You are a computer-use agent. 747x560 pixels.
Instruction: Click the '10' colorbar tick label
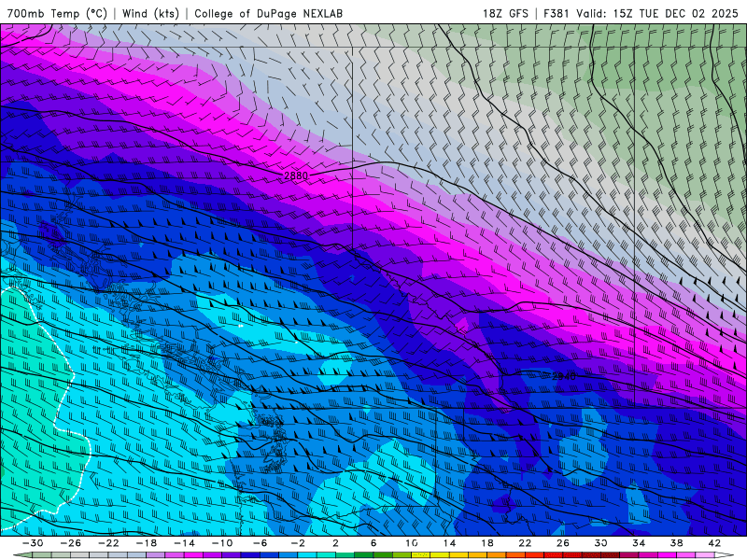click(412, 543)
